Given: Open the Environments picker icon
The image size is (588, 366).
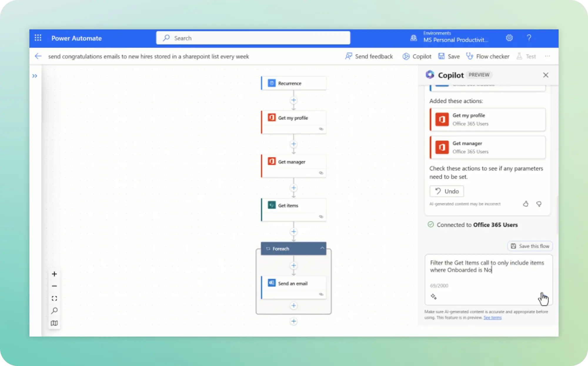Looking at the screenshot, I should (413, 38).
